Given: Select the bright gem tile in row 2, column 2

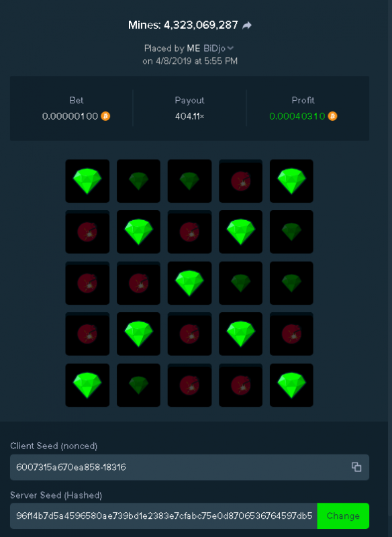Looking at the screenshot, I should pyautogui.click(x=138, y=232).
